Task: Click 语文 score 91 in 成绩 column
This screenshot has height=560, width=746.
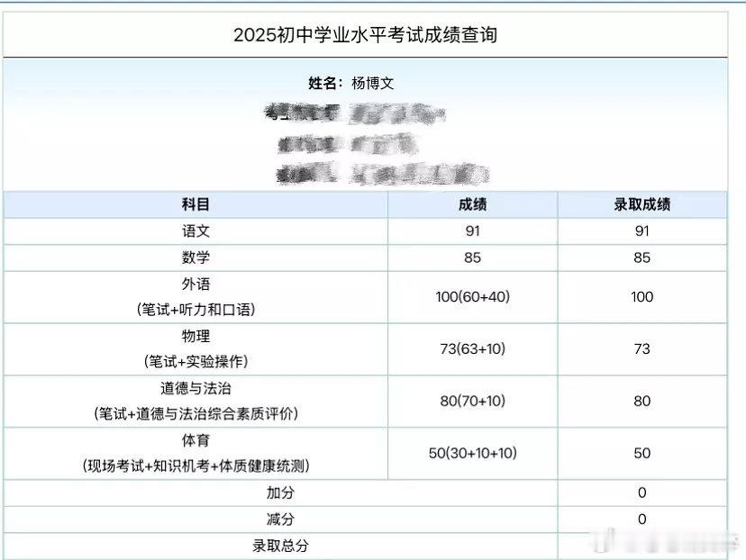Action: pyautogui.click(x=472, y=231)
